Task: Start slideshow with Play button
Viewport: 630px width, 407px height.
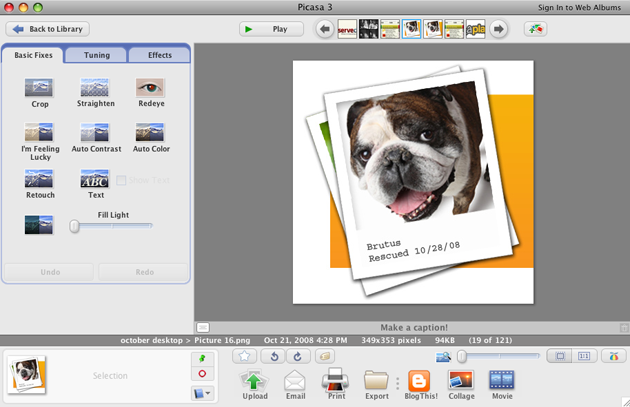Action: [271, 29]
